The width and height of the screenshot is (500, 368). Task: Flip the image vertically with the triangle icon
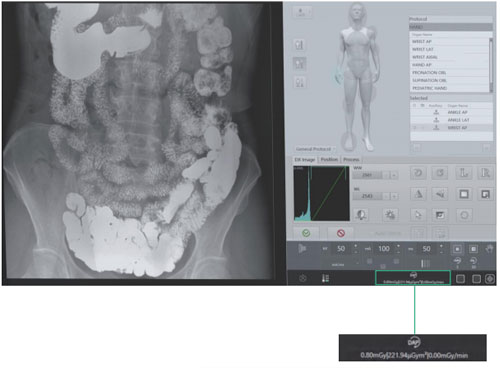tap(418, 194)
